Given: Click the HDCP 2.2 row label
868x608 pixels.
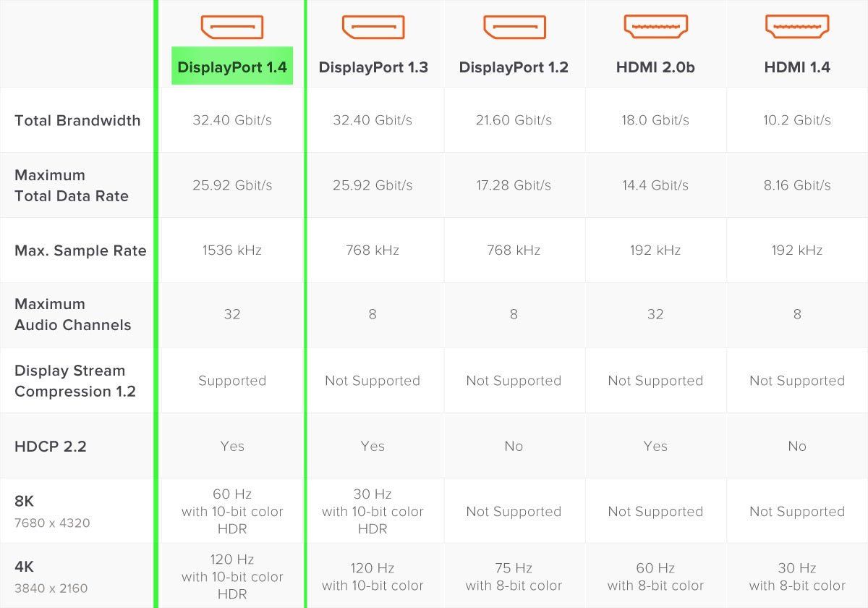Looking at the screenshot, I should click(x=51, y=446).
